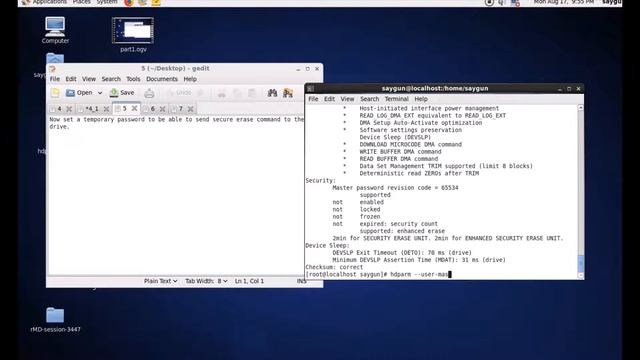
Task: Open the terminal Help menu
Action: [421, 99]
